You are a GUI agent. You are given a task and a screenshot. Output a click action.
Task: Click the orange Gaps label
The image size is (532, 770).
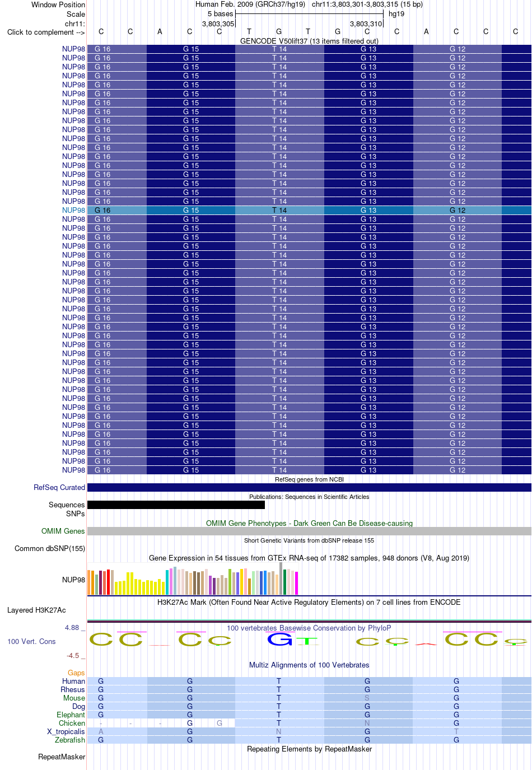[x=76, y=673]
